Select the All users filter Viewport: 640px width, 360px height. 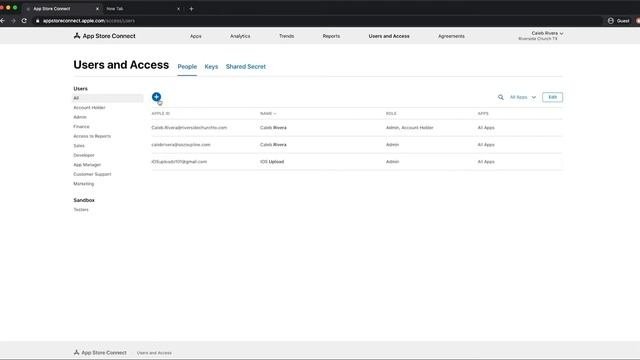tap(108, 98)
